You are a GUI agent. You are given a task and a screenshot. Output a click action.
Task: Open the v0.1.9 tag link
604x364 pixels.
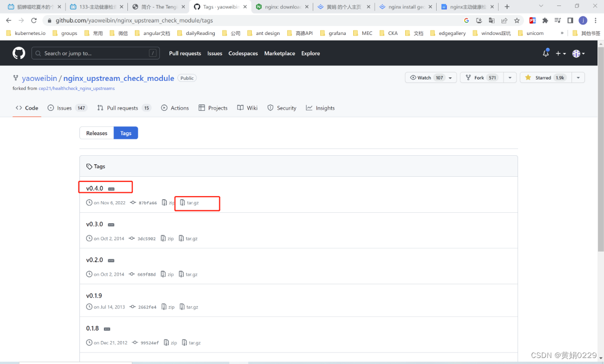(x=94, y=296)
